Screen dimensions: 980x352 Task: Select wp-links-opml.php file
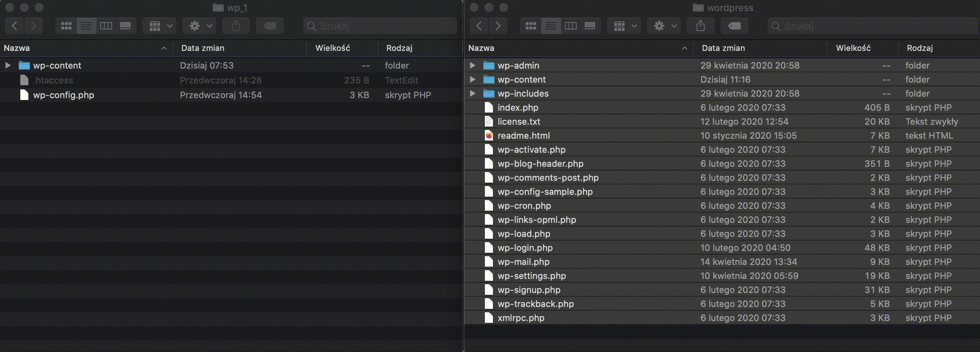click(x=722, y=220)
